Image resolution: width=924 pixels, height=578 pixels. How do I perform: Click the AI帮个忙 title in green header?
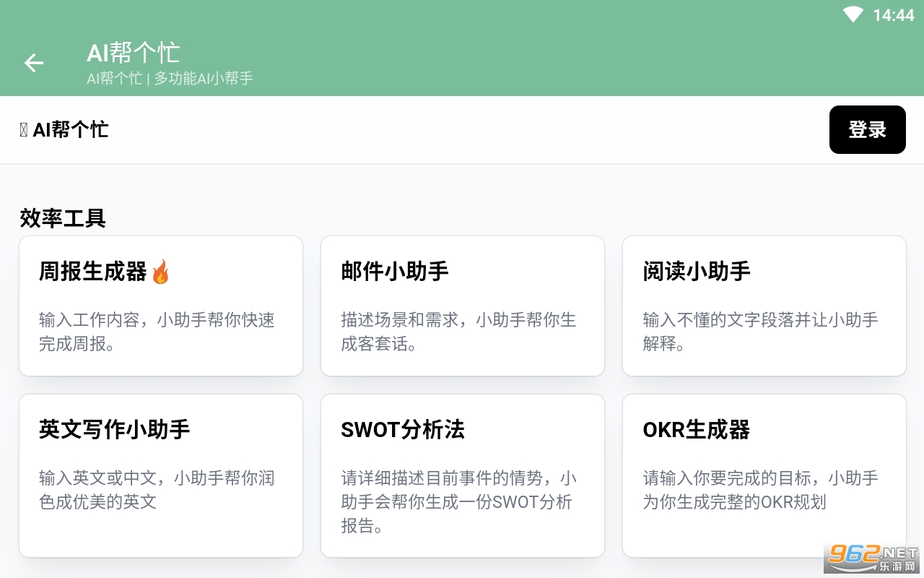click(x=133, y=53)
